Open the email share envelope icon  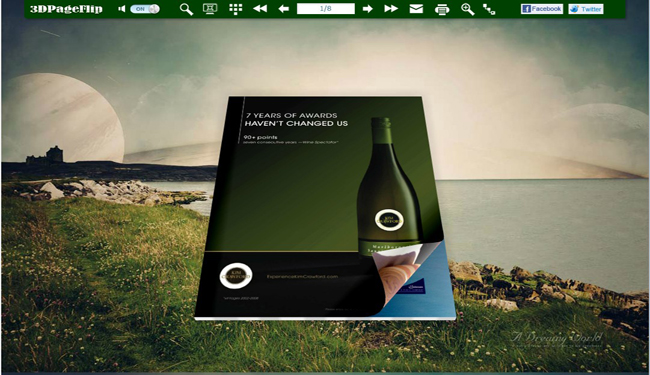(416, 9)
